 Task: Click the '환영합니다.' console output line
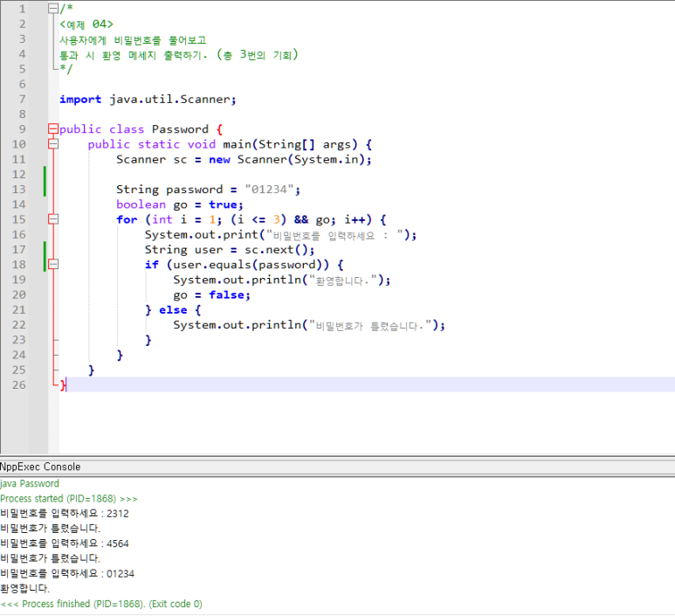click(x=25, y=588)
